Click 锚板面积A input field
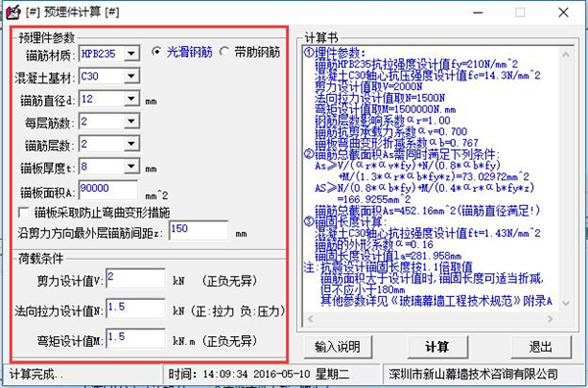Screen dimensions: 588x388 (x=108, y=190)
